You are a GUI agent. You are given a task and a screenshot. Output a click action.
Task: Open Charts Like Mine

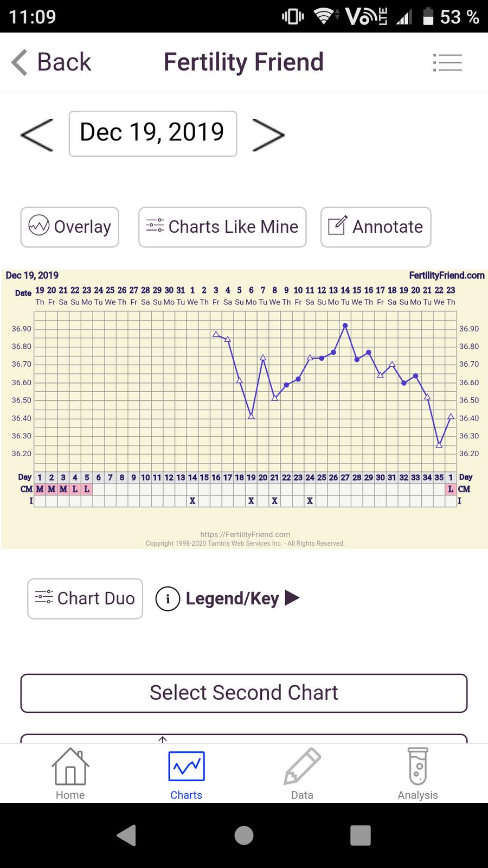222,227
